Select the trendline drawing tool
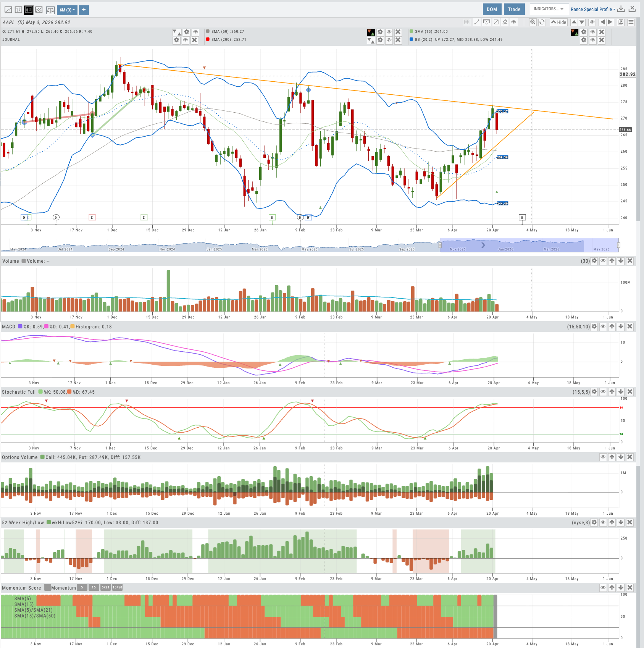Viewport: 644px width, 648px height. [x=477, y=22]
